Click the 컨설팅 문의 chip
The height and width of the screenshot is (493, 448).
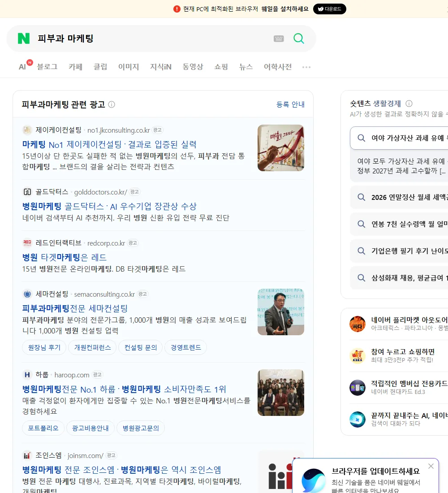click(x=141, y=347)
